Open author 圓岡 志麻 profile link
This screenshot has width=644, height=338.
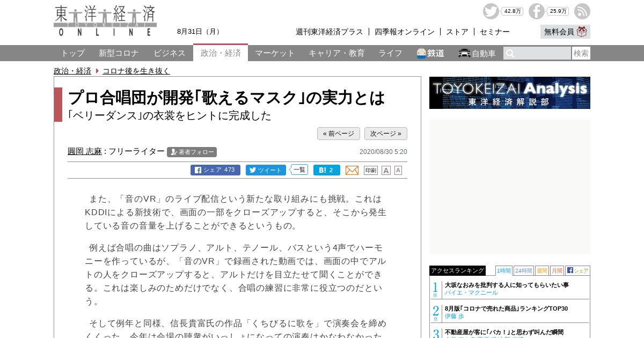pos(85,151)
